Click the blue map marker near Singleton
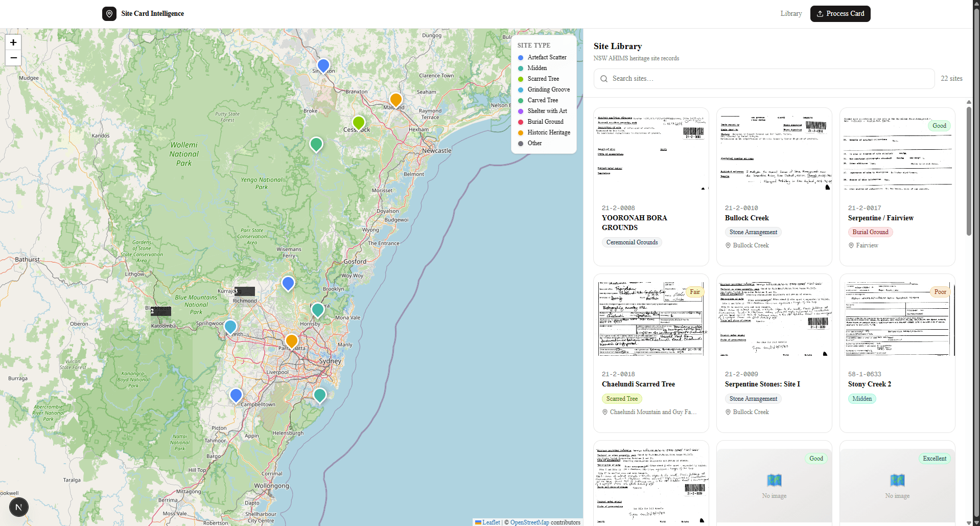 tap(323, 65)
